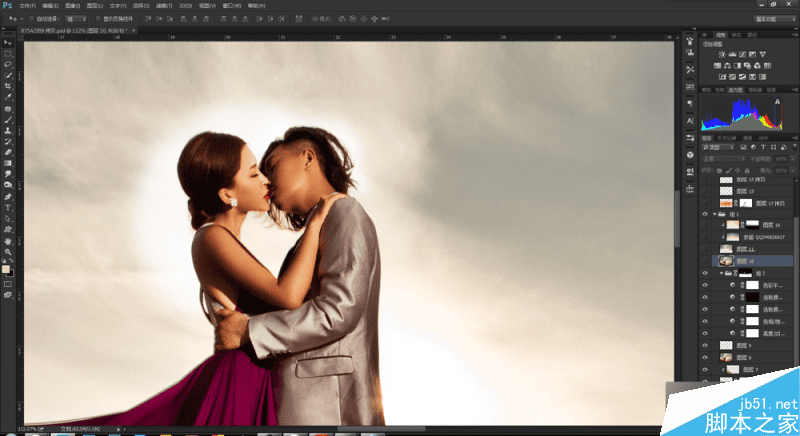
Task: Toggle Show Transform Controls checkbox
Action: tap(98, 19)
